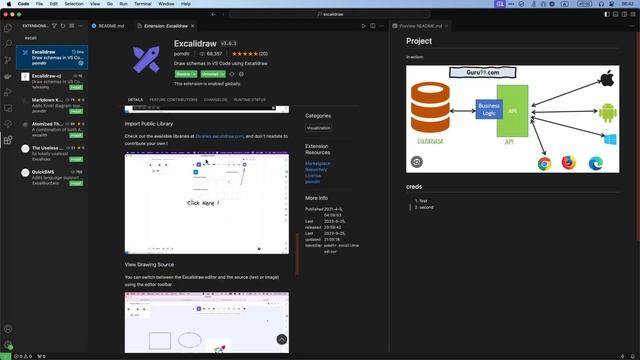640x360 pixels.
Task: Switch to Feature Contributions tab
Action: (173, 100)
